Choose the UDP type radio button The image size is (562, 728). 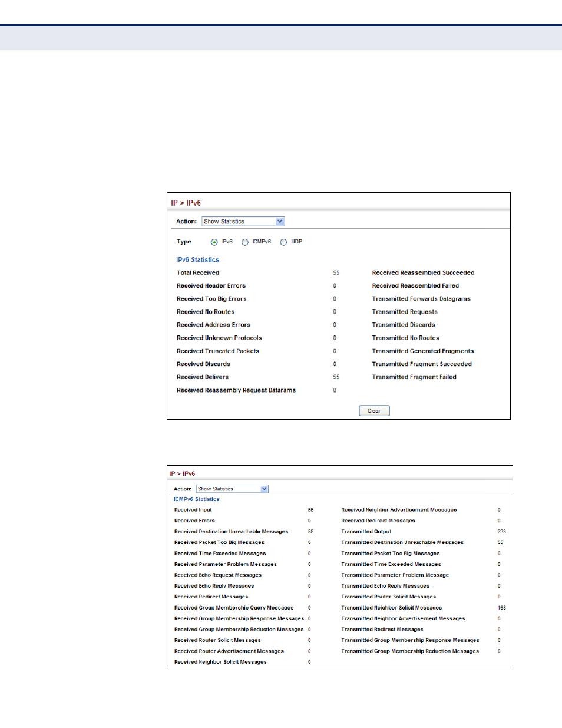tap(283, 242)
